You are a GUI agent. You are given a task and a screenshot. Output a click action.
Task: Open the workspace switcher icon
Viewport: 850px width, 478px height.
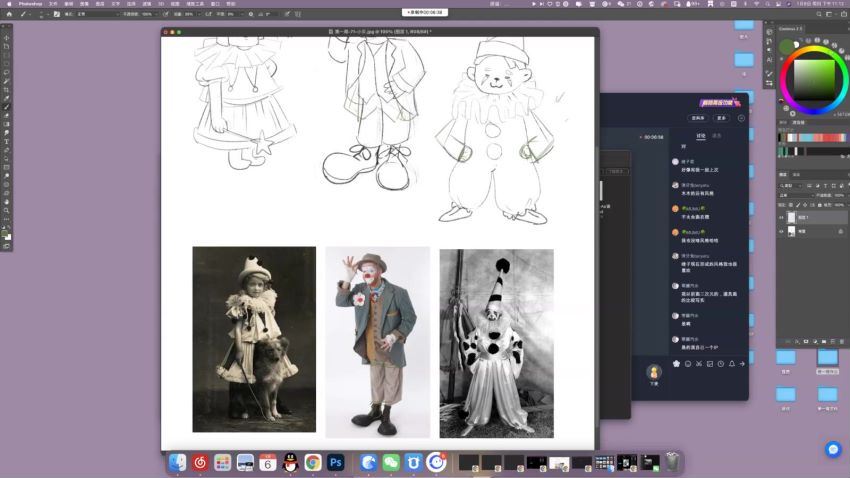pyautogui.click(x=829, y=14)
